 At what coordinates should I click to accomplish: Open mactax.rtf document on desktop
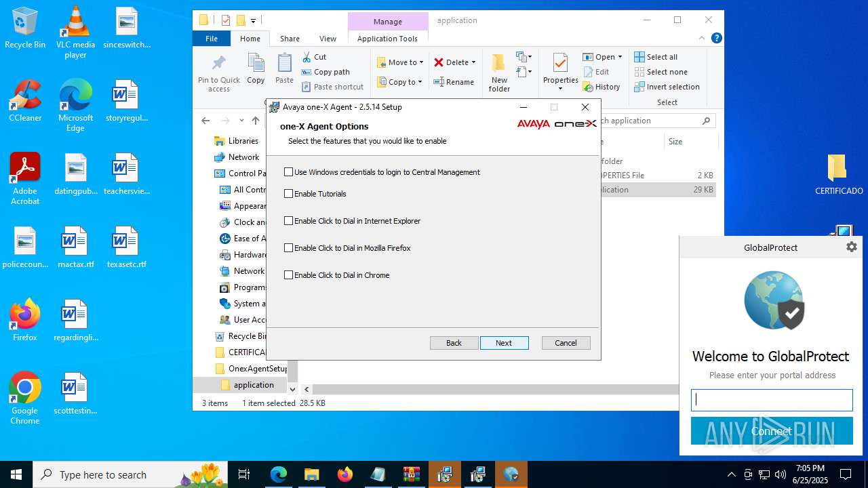coord(76,247)
